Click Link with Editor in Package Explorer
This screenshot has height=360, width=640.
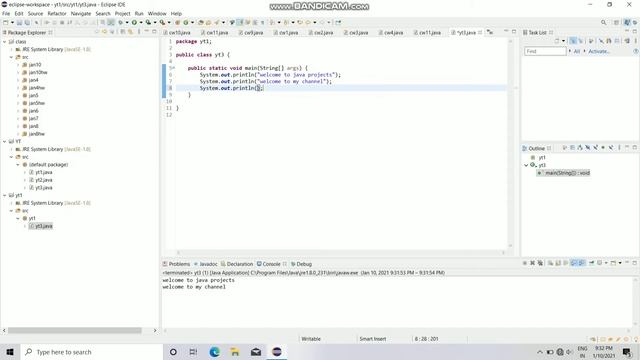130,32
